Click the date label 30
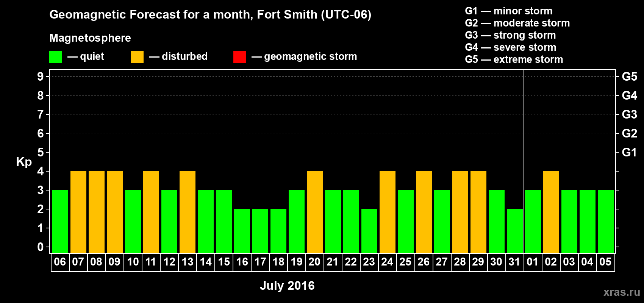The width and height of the screenshot is (644, 303). [496, 262]
